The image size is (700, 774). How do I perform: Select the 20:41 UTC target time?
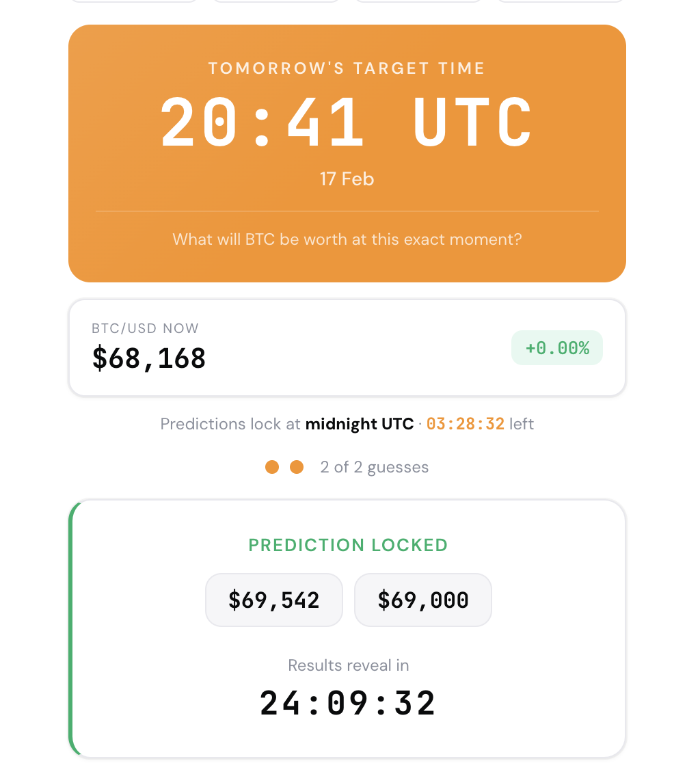click(x=347, y=122)
